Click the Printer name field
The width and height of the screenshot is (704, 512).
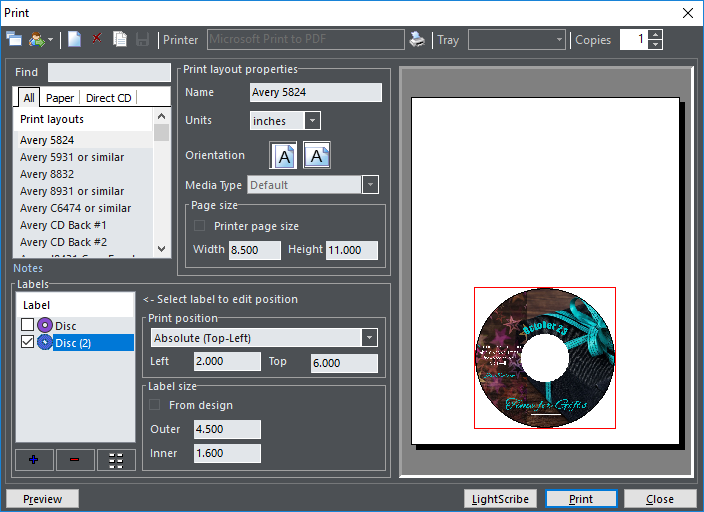tap(306, 39)
